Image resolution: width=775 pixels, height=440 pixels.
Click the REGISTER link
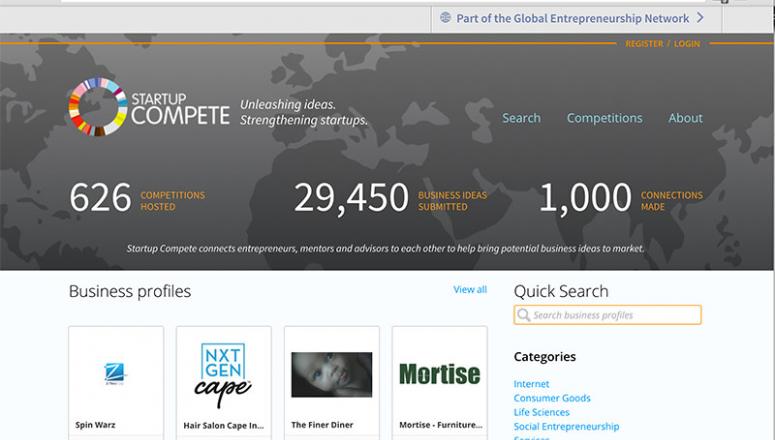644,44
